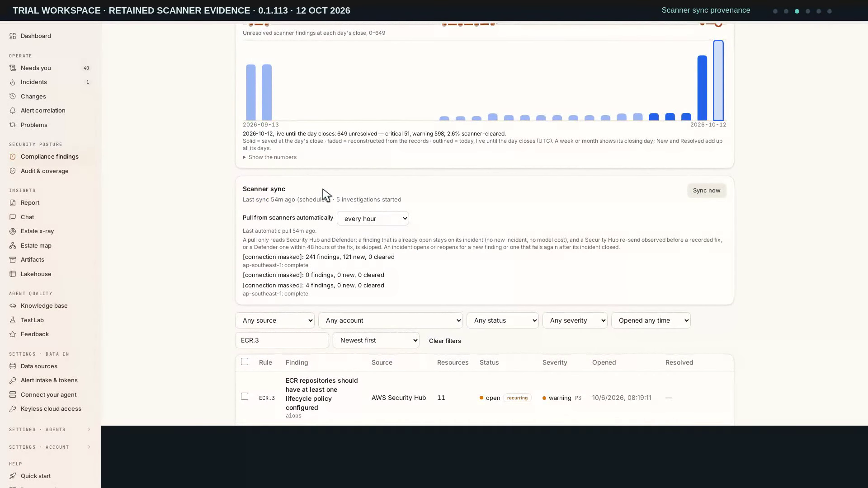
Task: Click the Quick start rocket icon
Action: click(x=13, y=476)
